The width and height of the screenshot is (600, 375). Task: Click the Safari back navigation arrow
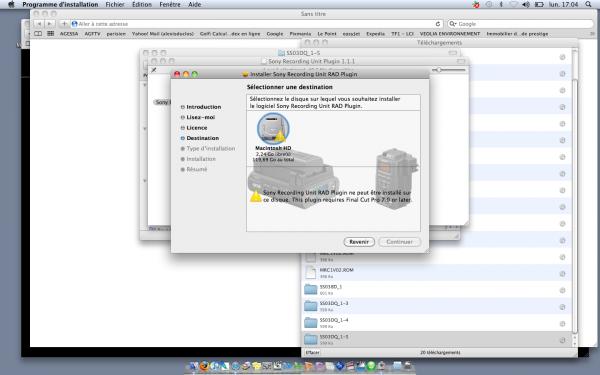click(x=39, y=24)
